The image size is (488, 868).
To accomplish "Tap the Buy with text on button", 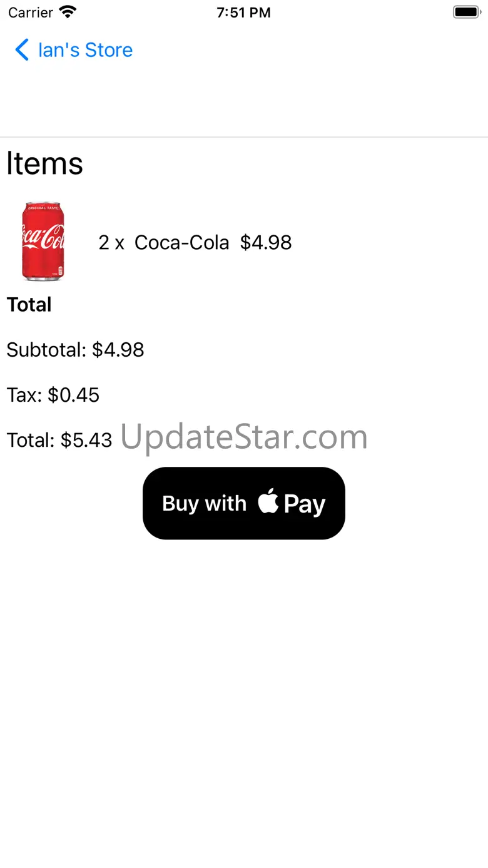I will [x=205, y=503].
